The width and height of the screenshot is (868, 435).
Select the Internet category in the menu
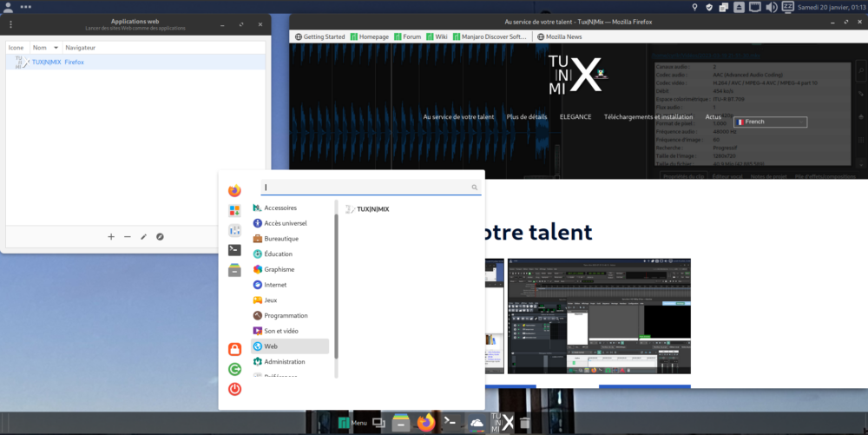pyautogui.click(x=290, y=285)
